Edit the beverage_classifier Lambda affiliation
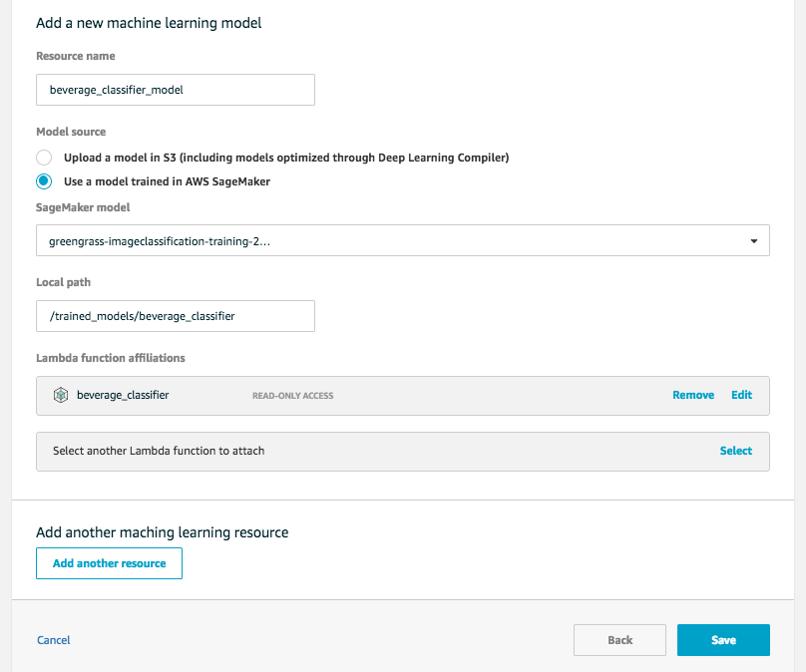 pos(741,395)
